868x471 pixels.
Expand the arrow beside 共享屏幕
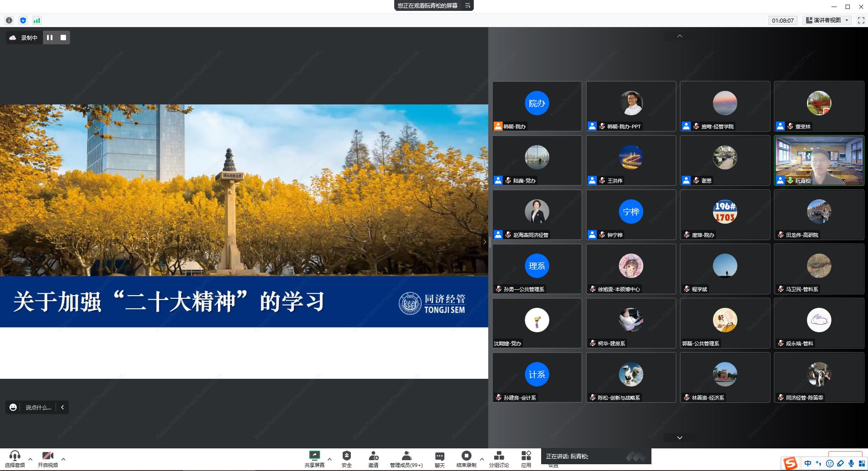coord(330,459)
